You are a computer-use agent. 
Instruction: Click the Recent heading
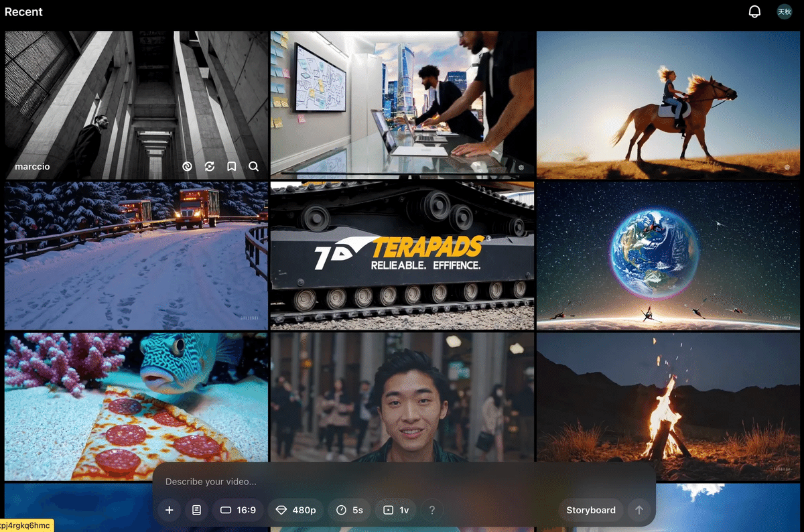(23, 11)
